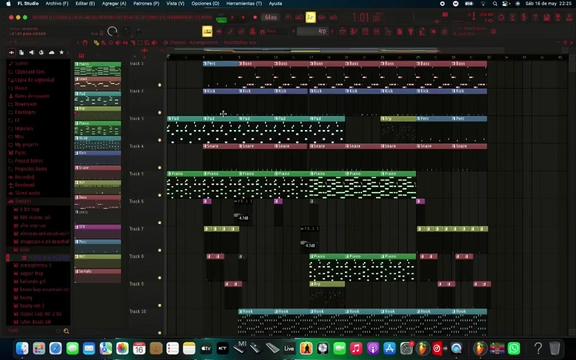Toggle the green song/pattern mode switch
576x360 pixels.
pos(222,18)
